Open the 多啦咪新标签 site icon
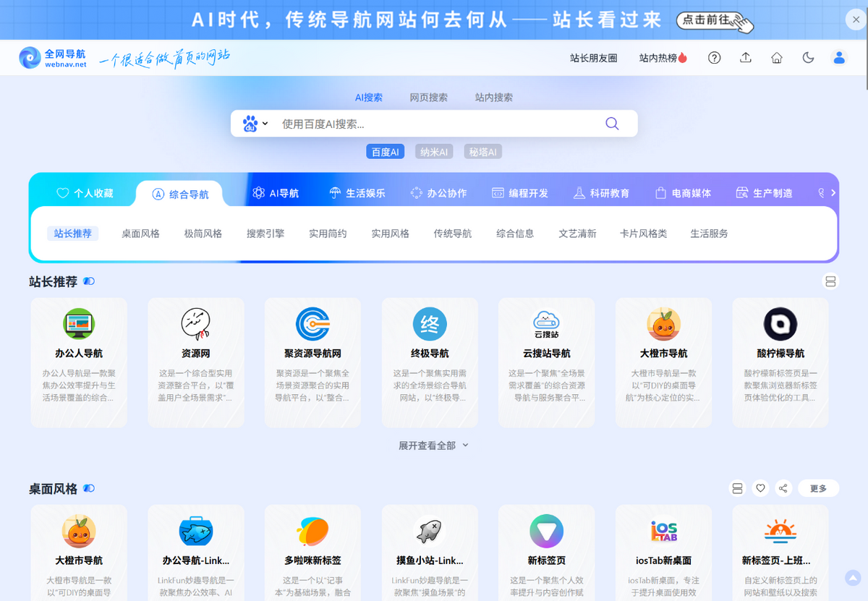 [x=312, y=532]
